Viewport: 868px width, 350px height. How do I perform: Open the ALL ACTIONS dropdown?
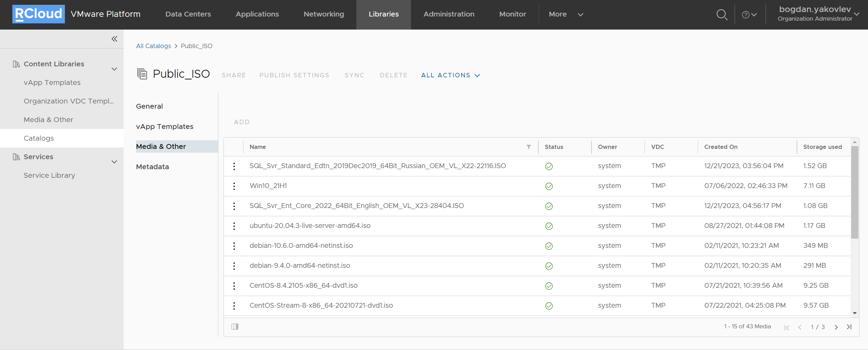coord(450,75)
